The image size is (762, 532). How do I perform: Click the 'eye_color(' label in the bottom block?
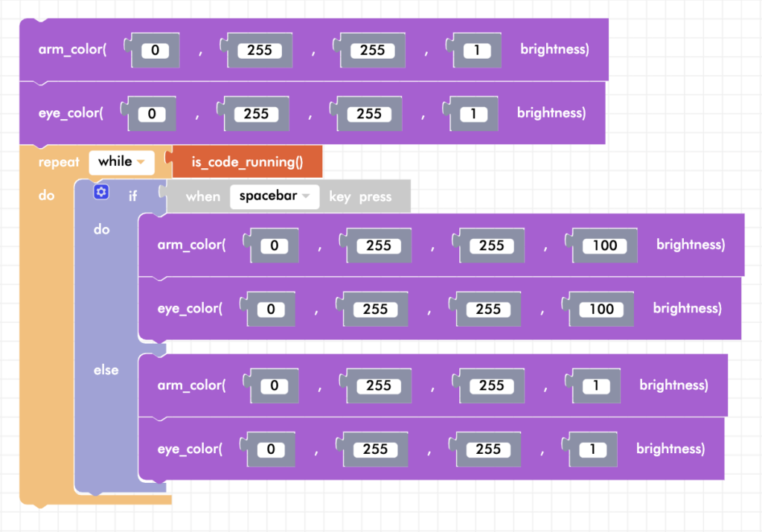click(189, 449)
